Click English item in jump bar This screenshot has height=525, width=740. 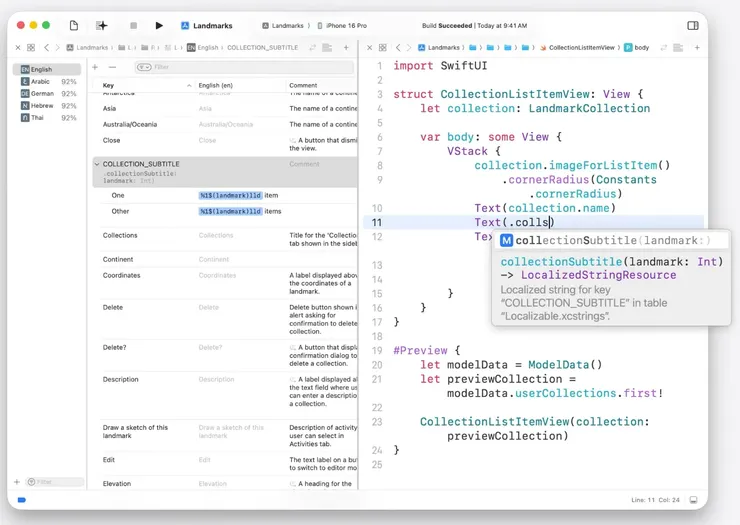point(203,48)
